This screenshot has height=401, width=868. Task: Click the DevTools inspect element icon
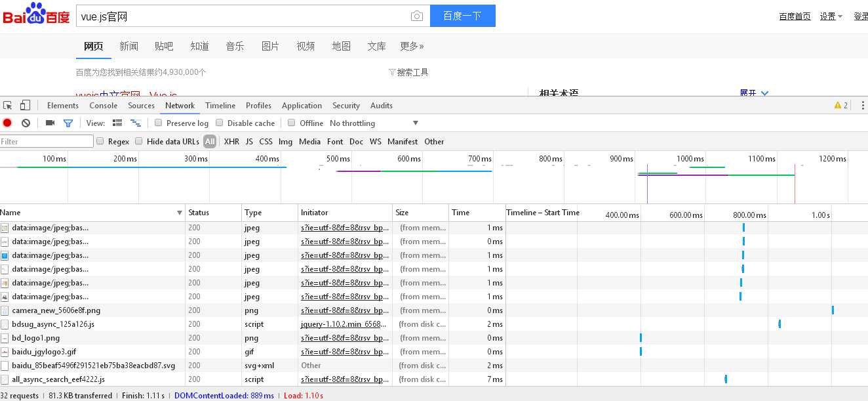coord(8,106)
